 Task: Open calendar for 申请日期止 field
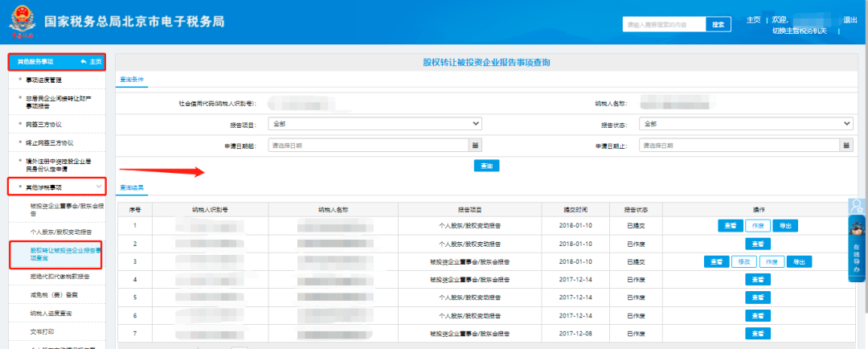pyautogui.click(x=846, y=146)
